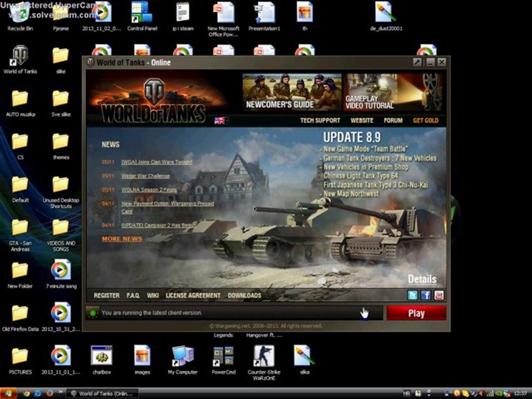Select the PICTURES folder
This screenshot has height=399, width=532.
(x=20, y=361)
